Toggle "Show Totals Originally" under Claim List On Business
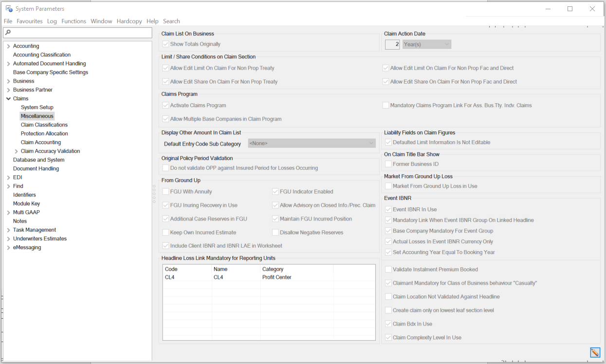606x364 pixels. click(165, 44)
